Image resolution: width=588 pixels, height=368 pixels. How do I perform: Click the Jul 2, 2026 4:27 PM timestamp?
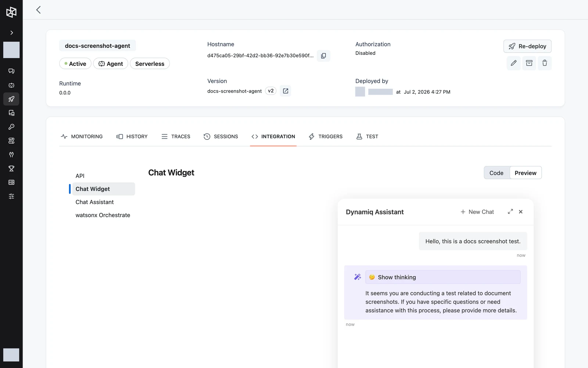(x=427, y=92)
